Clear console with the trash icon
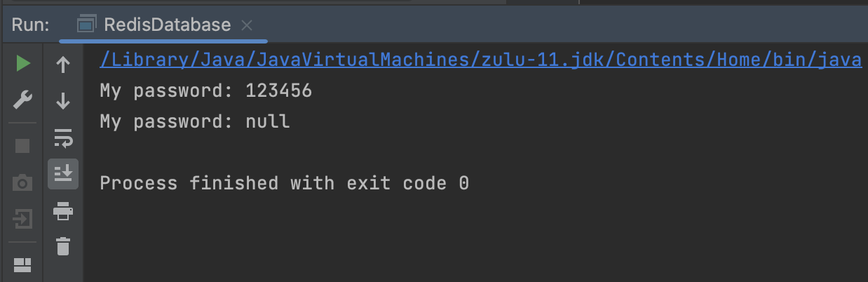Screen dimensions: 868x282 point(63,246)
